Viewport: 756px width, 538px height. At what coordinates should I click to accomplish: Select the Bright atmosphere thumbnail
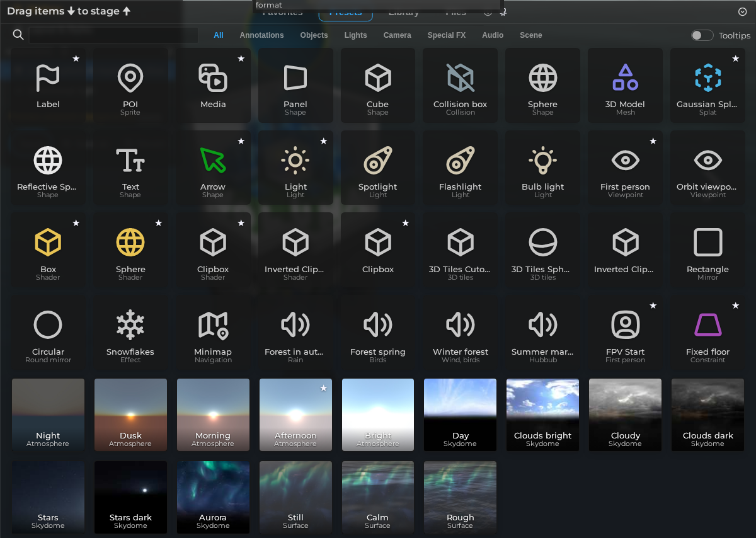378,415
